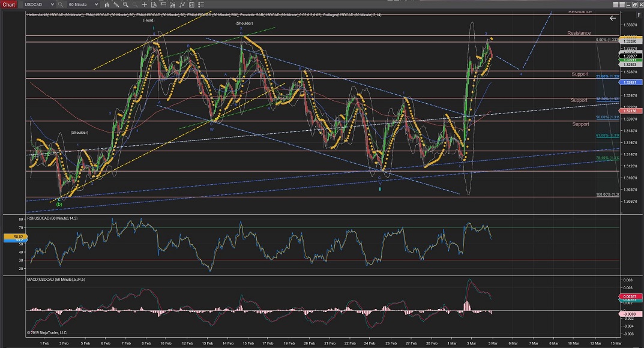The image size is (644, 348).
Task: Click the 100.00% Fibonacci level label
Action: pyautogui.click(x=607, y=194)
